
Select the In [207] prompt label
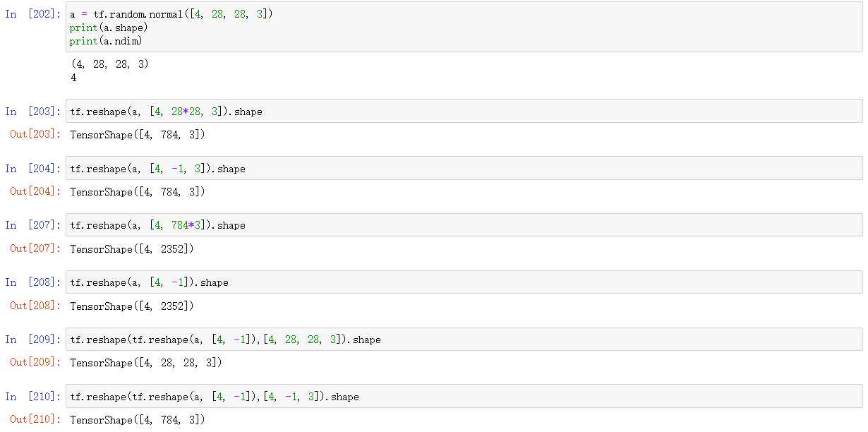33,225
